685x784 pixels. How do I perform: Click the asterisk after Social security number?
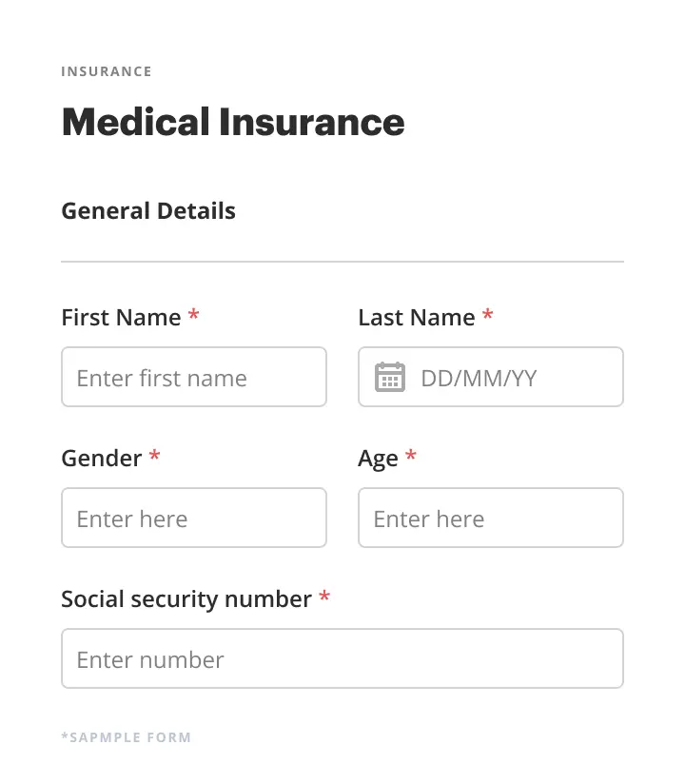(324, 597)
